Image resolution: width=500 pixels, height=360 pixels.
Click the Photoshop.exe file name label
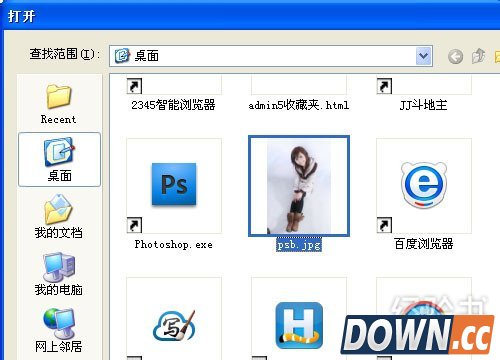(173, 245)
